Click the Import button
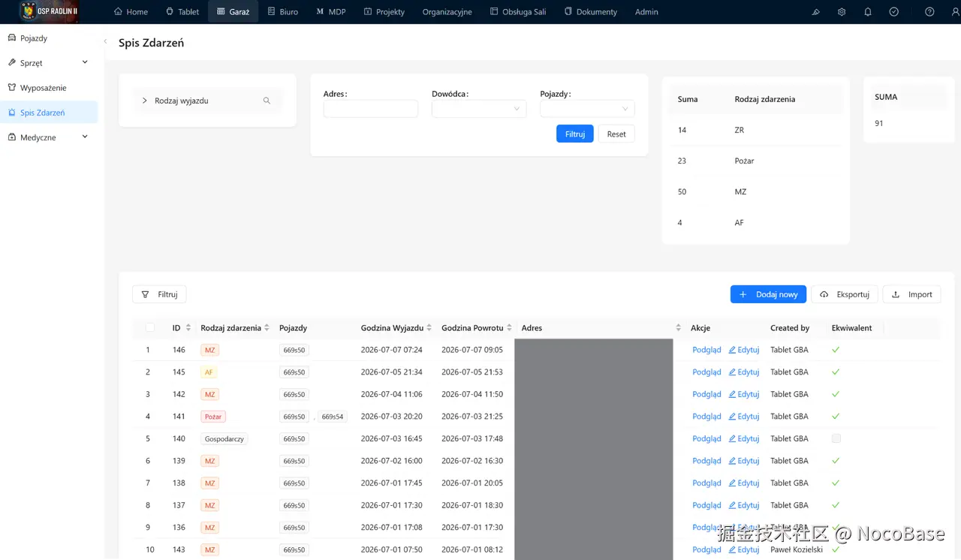 click(x=911, y=294)
